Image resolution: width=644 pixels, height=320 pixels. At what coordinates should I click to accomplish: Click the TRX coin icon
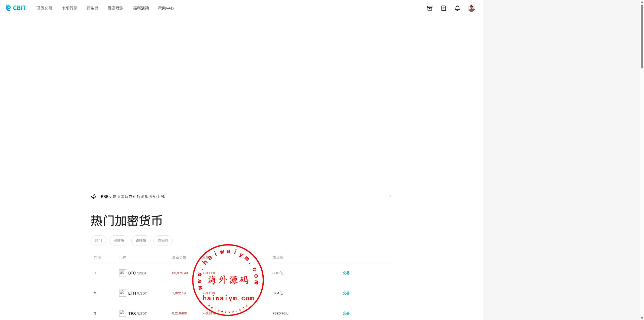click(x=123, y=313)
